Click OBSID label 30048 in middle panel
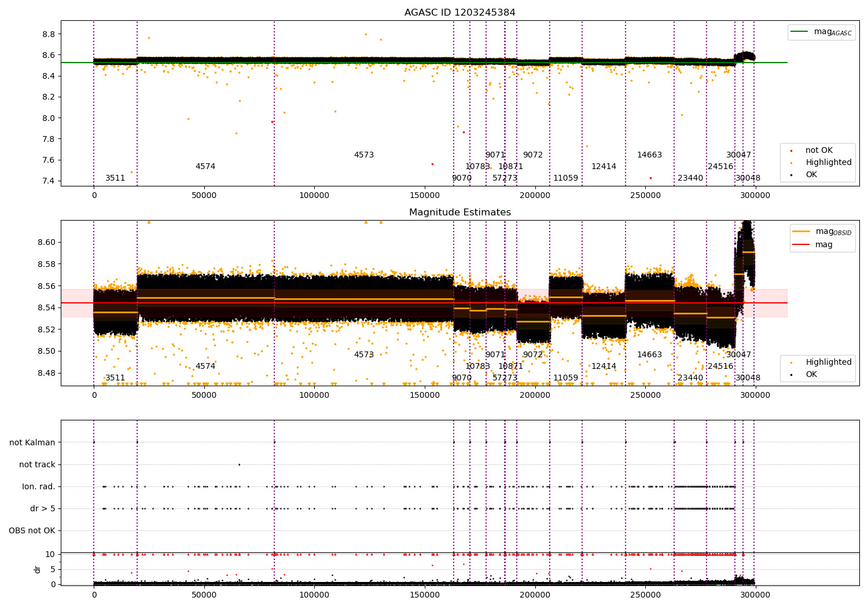The width and height of the screenshot is (868, 608). (748, 378)
